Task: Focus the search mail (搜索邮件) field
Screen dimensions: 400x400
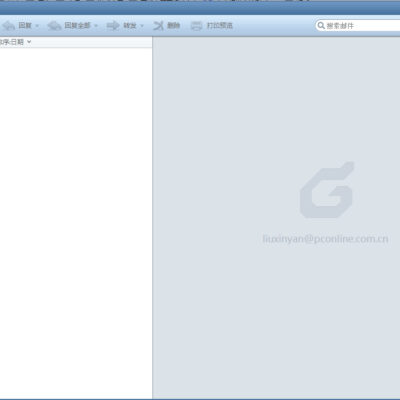Action: pos(358,26)
